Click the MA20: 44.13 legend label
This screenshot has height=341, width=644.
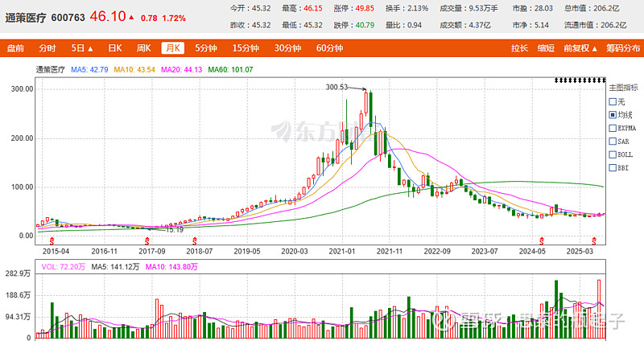pyautogui.click(x=182, y=70)
